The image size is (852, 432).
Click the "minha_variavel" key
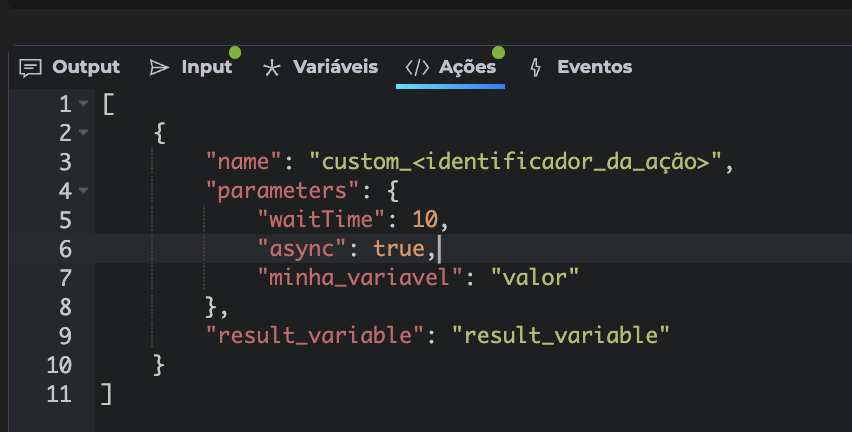tap(363, 277)
